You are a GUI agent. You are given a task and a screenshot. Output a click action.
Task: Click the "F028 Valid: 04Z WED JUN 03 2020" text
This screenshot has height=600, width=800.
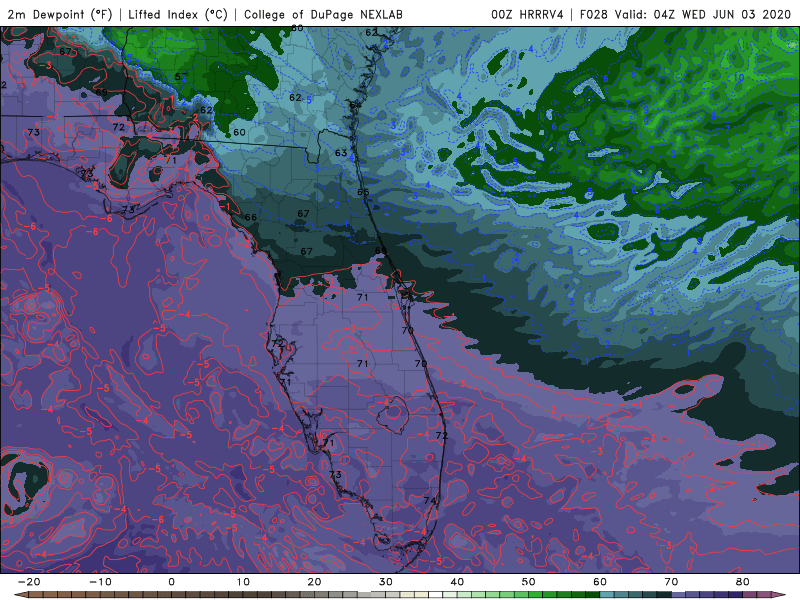685,14
